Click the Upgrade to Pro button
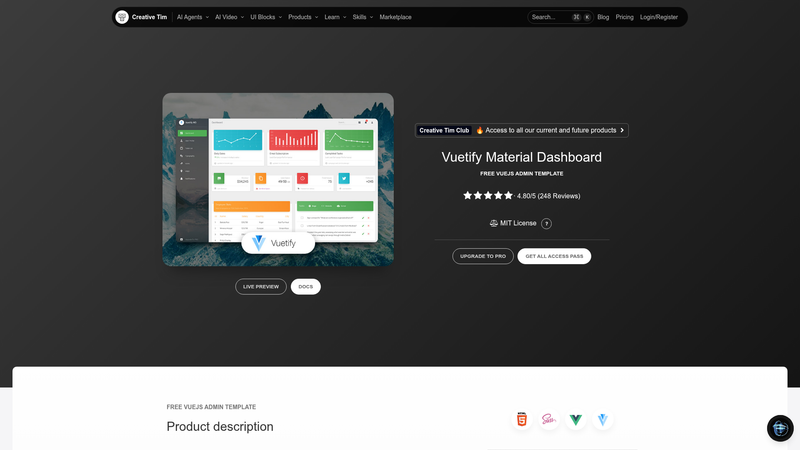Image resolution: width=800 pixels, height=450 pixels. coord(483,256)
